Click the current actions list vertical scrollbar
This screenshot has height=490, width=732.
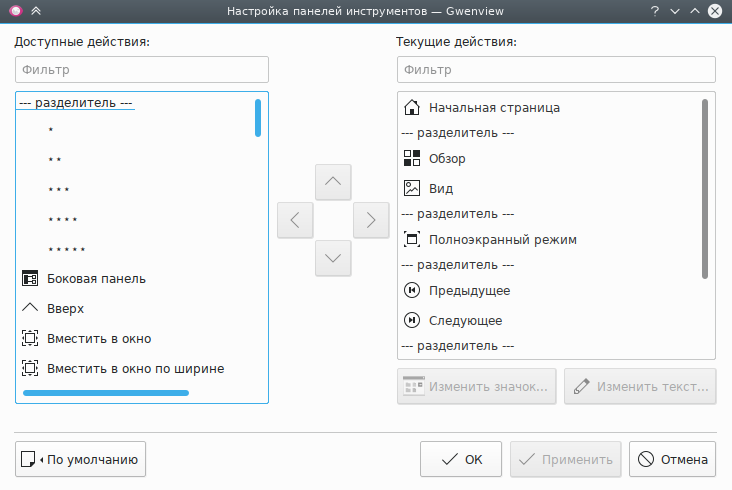(x=705, y=187)
